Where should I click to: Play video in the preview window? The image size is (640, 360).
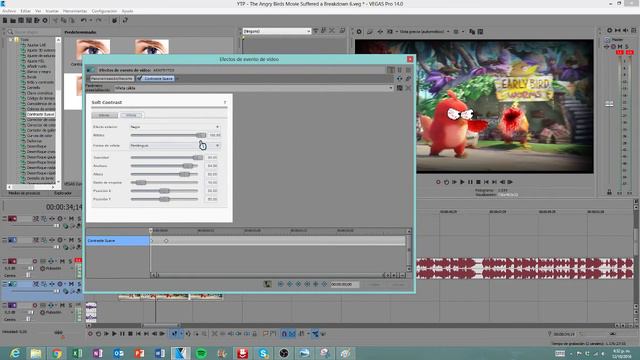462,182
